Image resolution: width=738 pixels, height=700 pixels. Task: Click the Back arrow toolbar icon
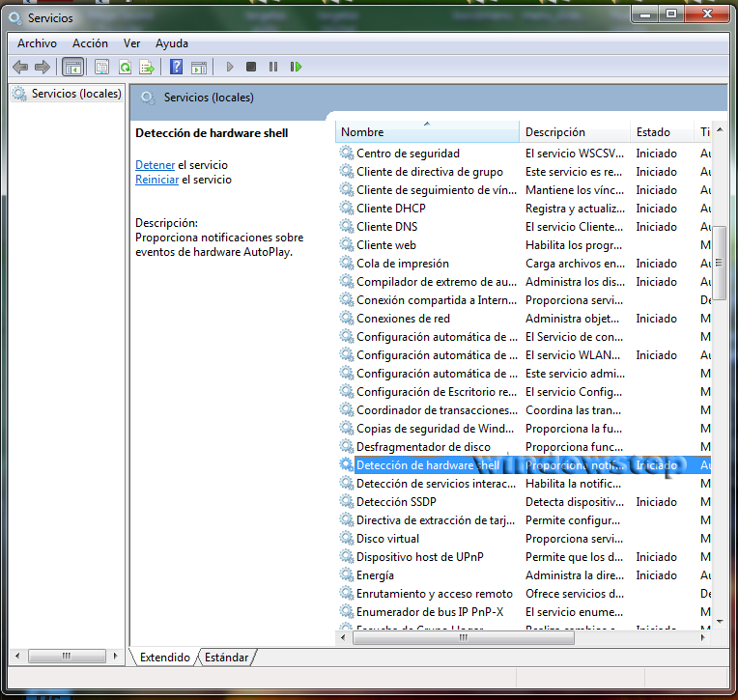click(20, 67)
